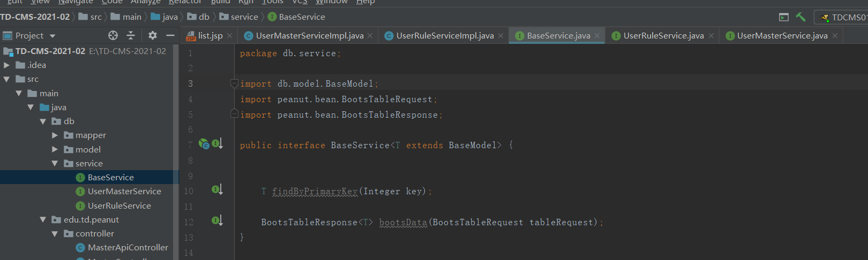The image size is (868, 260).
Task: Close the list.jsp tab
Action: point(229,36)
